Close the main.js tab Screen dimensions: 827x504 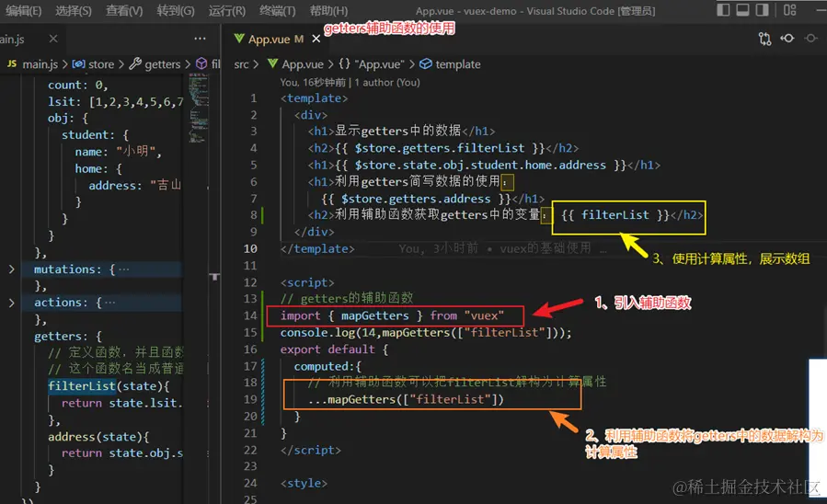[53, 39]
